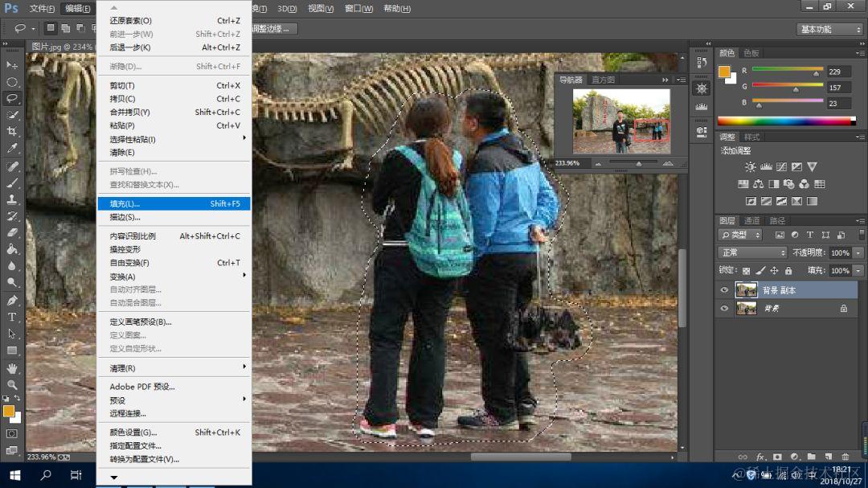Select the Eyedropper tool
This screenshot has height=488, width=868.
coord(11,149)
